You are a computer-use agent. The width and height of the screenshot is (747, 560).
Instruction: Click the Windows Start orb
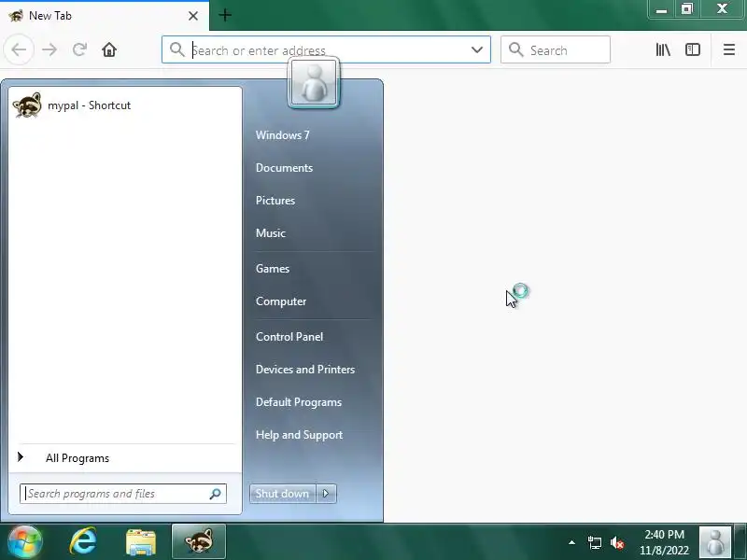[24, 542]
